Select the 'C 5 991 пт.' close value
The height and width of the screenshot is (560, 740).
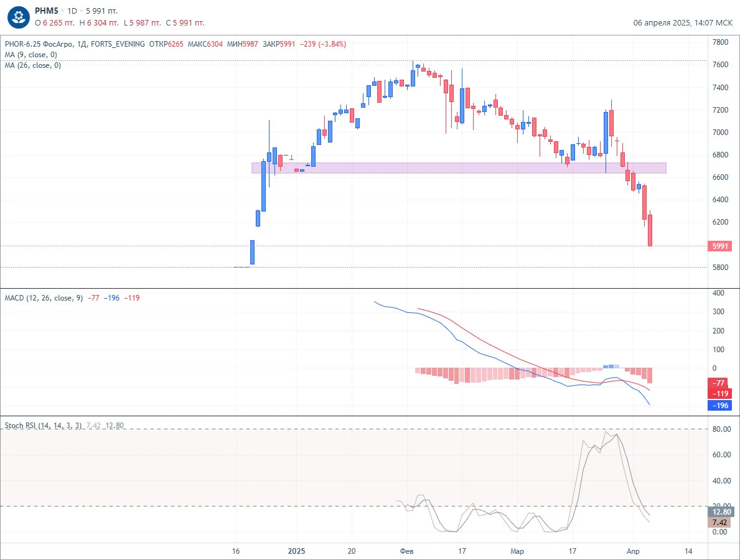pos(185,22)
